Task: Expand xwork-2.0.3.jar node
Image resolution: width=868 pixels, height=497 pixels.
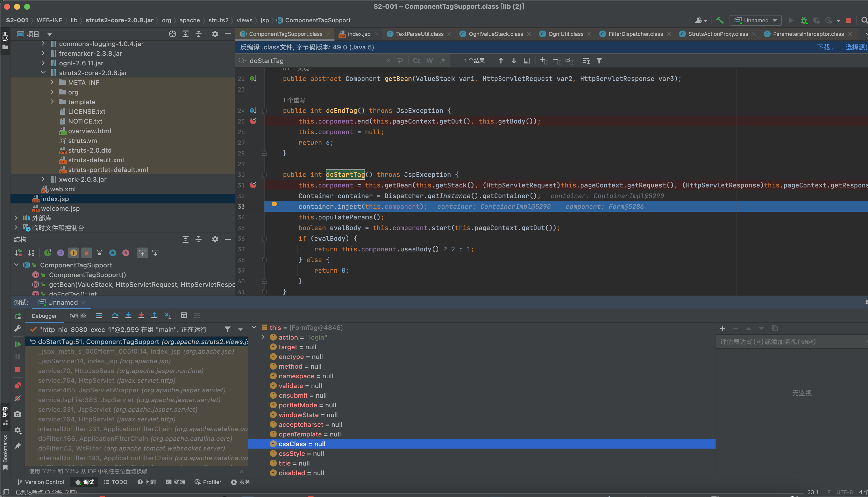Action: tap(43, 179)
